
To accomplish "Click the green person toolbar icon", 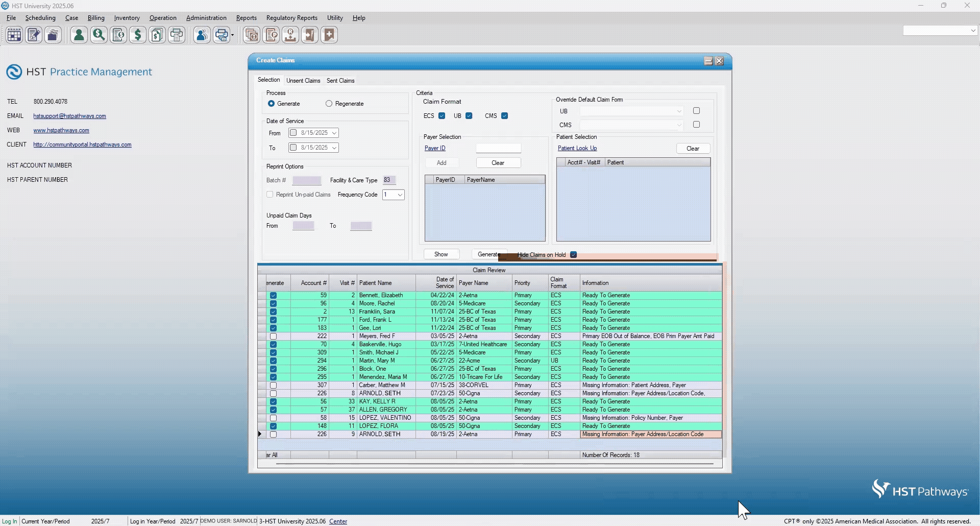I will 79,35.
